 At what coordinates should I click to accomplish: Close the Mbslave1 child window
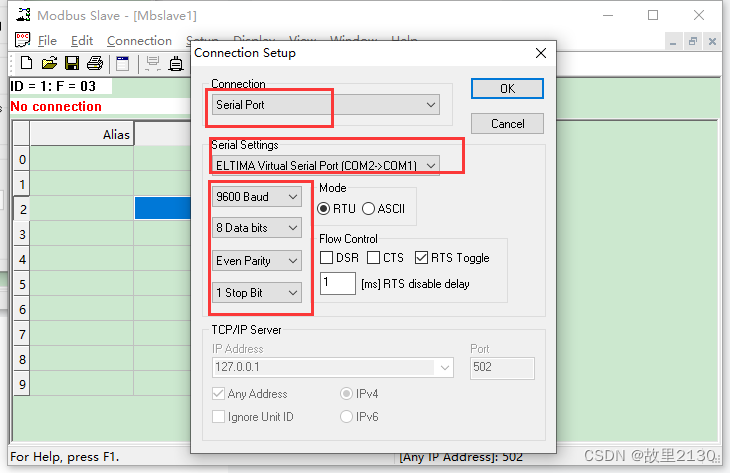[712, 42]
